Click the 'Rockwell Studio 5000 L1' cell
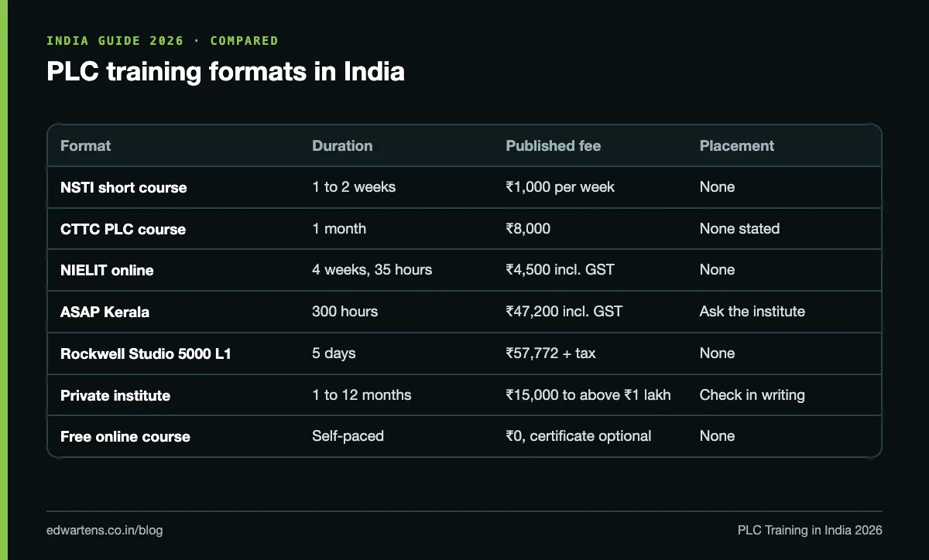The height and width of the screenshot is (560, 929). [146, 353]
